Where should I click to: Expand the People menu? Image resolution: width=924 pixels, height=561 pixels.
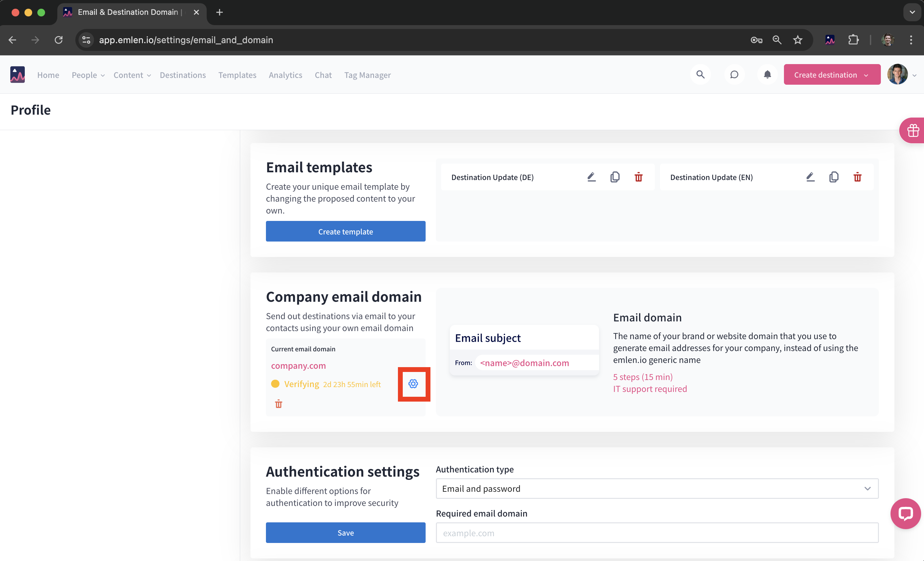pyautogui.click(x=88, y=75)
